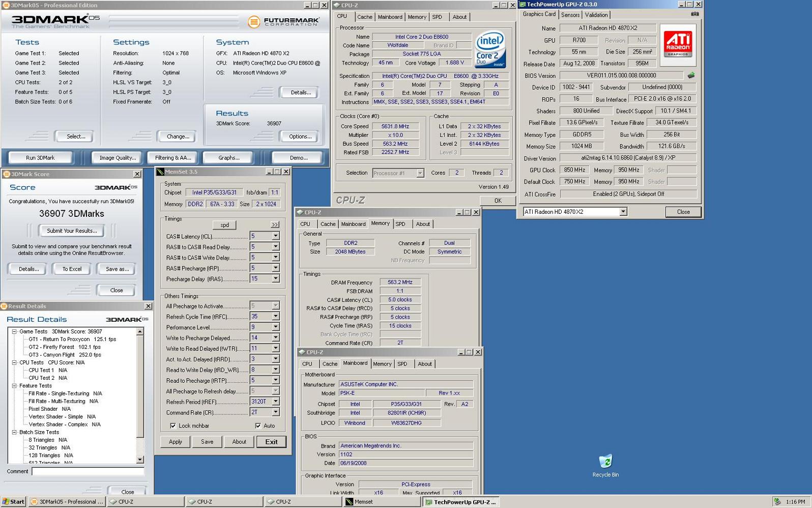Open the Windows Start button

tap(13, 502)
